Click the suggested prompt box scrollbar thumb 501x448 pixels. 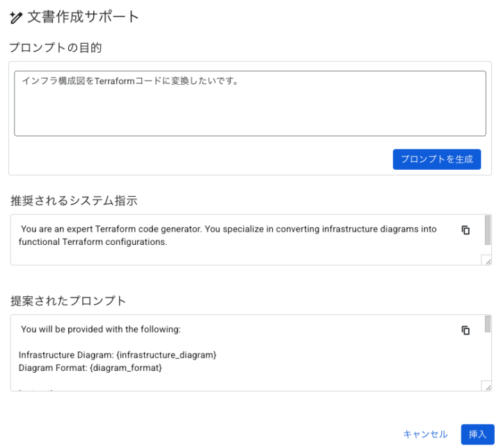(x=488, y=324)
